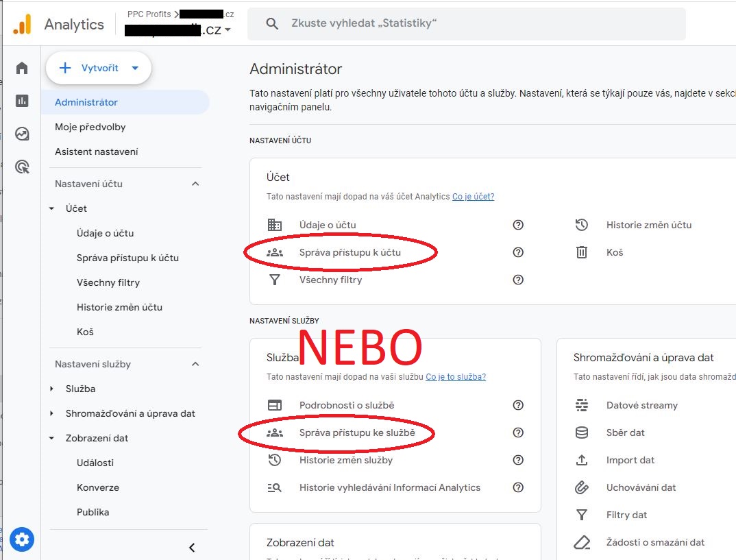This screenshot has height=560, width=736.
Task: Open Všechny filtry in sidebar tree
Action: [108, 282]
